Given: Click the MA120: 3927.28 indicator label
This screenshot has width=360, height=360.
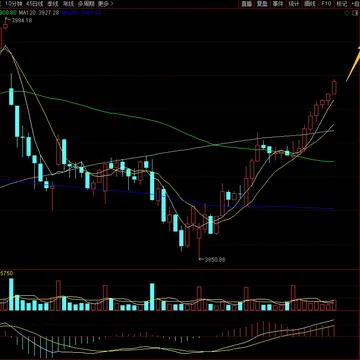Looking at the screenshot, I should (x=39, y=13).
